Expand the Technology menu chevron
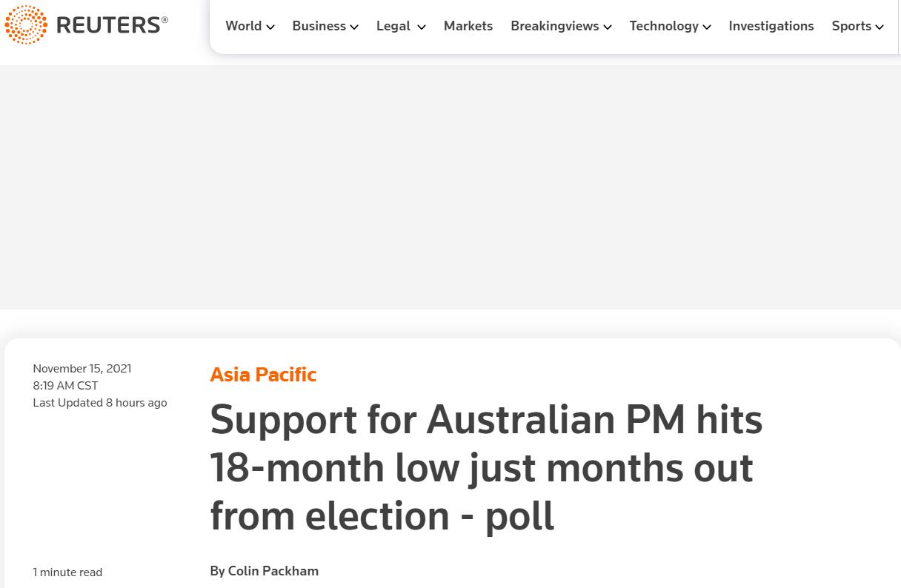The height and width of the screenshot is (588, 901). pyautogui.click(x=707, y=27)
